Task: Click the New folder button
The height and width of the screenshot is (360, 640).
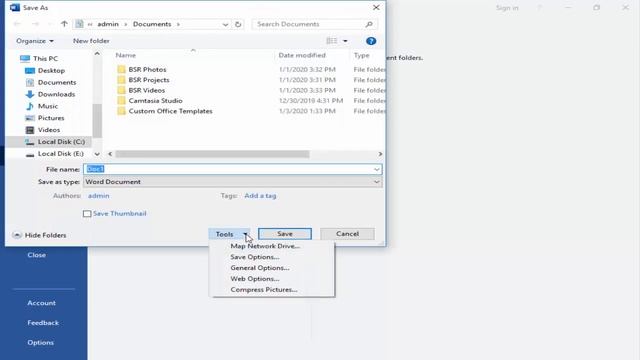Action: (x=91, y=41)
